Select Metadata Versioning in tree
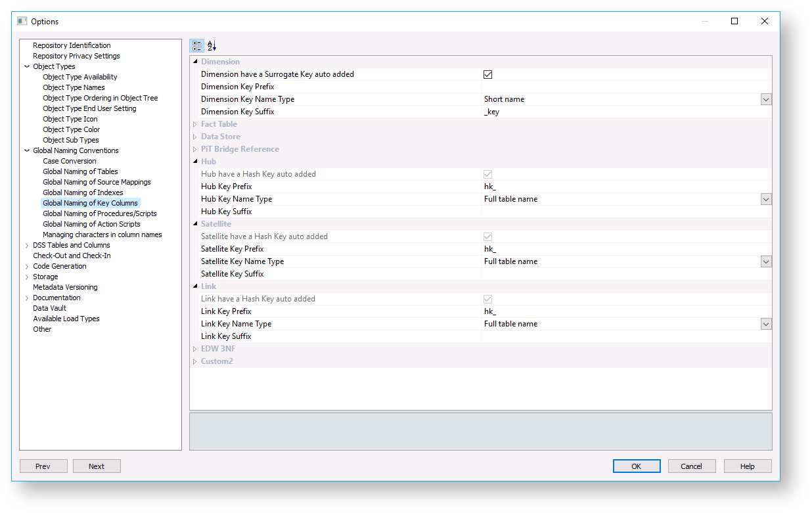 click(x=65, y=287)
